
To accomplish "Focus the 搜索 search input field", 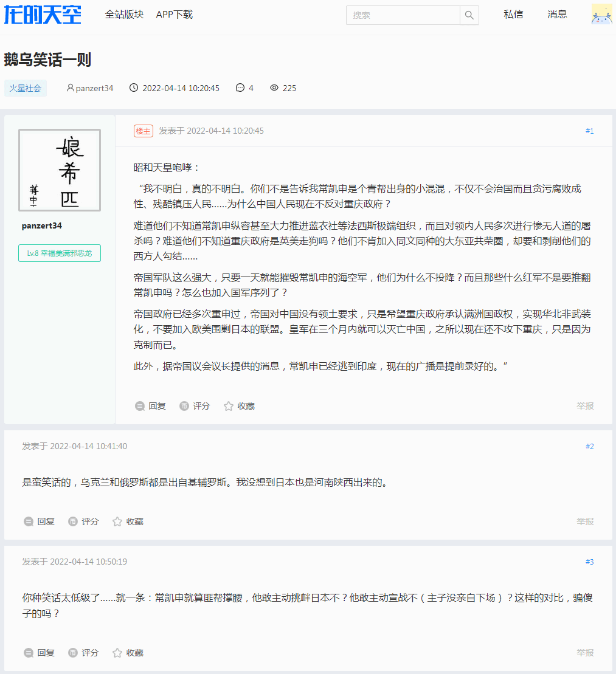I will tap(403, 15).
